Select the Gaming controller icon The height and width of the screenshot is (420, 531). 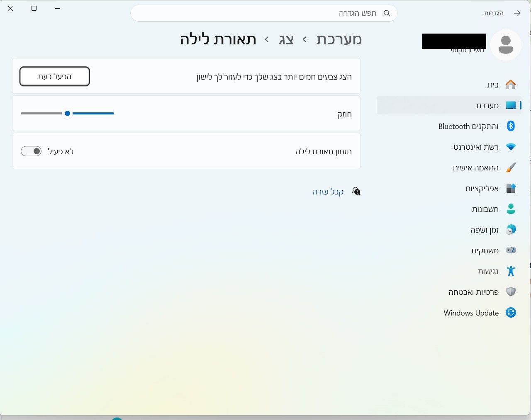click(x=511, y=250)
